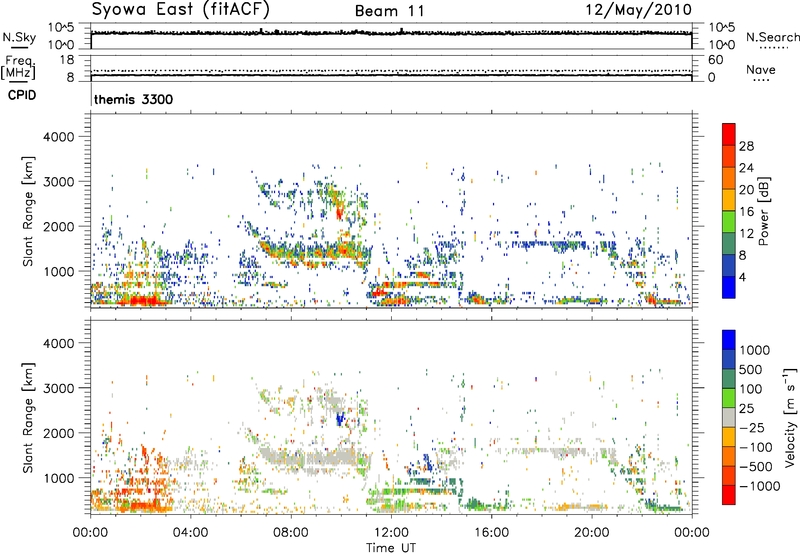The image size is (800, 554).
Task: Select the red bottom segment of Velocity color bar
Action: click(729, 495)
